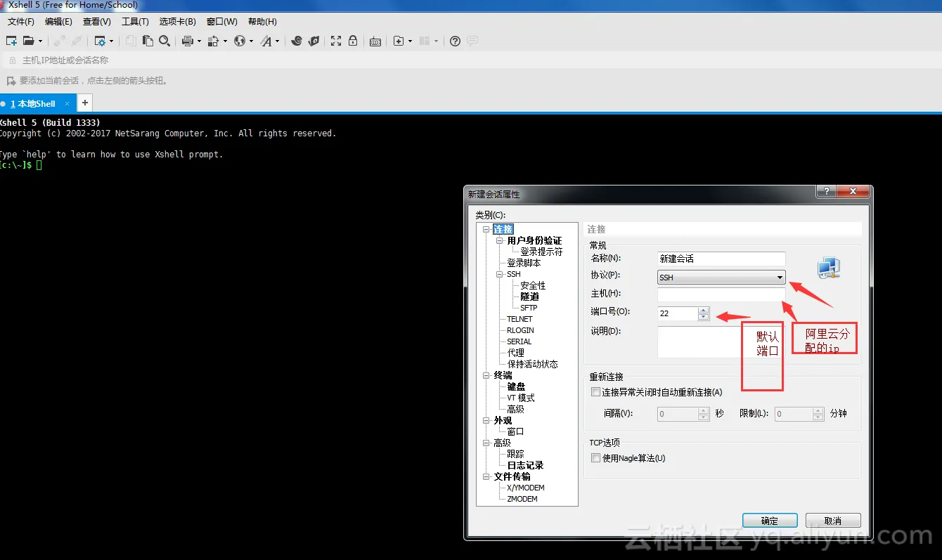Increase port number with up spinner arrow
The width and height of the screenshot is (942, 560).
[x=704, y=310]
